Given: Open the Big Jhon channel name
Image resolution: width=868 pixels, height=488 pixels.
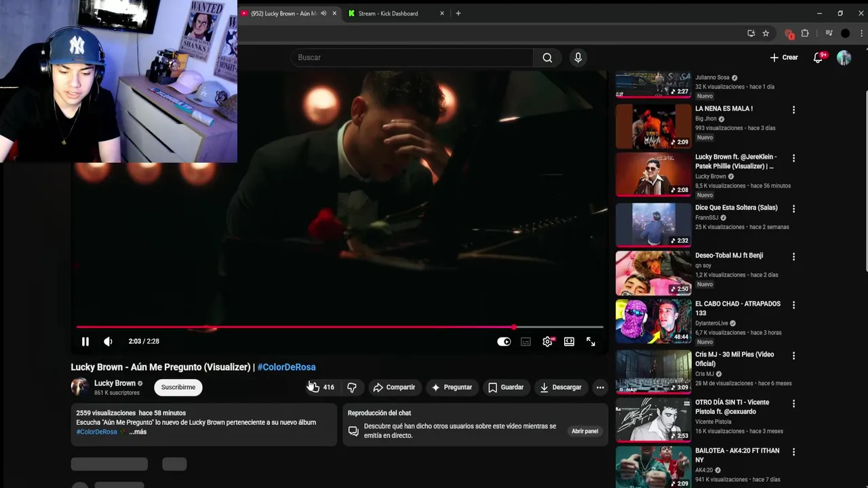Looking at the screenshot, I should 705,119.
